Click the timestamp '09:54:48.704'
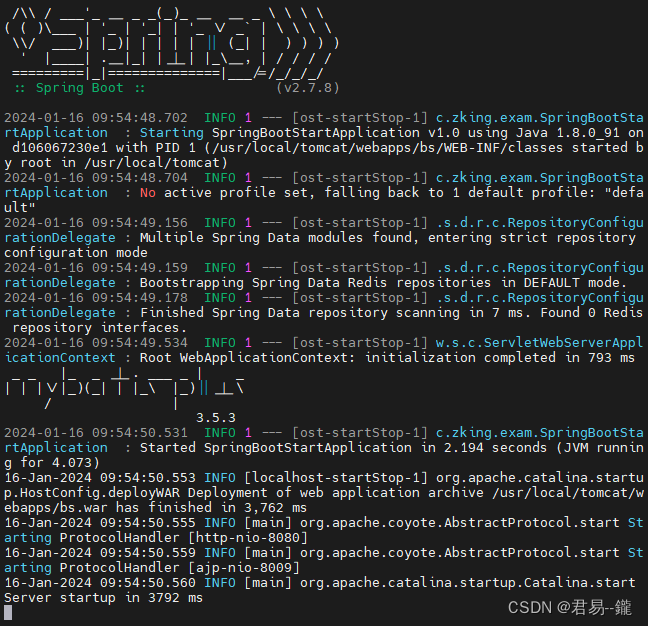 [140, 178]
